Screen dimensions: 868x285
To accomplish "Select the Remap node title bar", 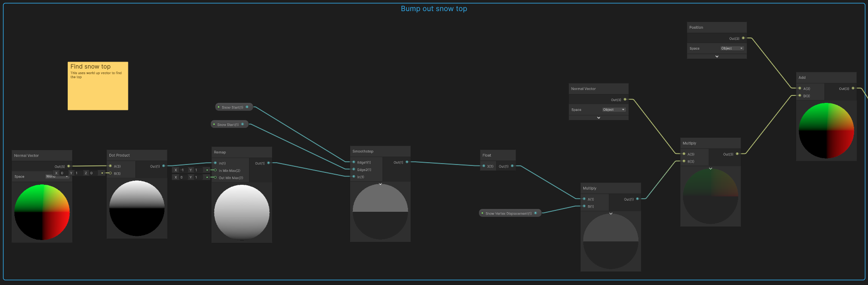I will tap(242, 152).
